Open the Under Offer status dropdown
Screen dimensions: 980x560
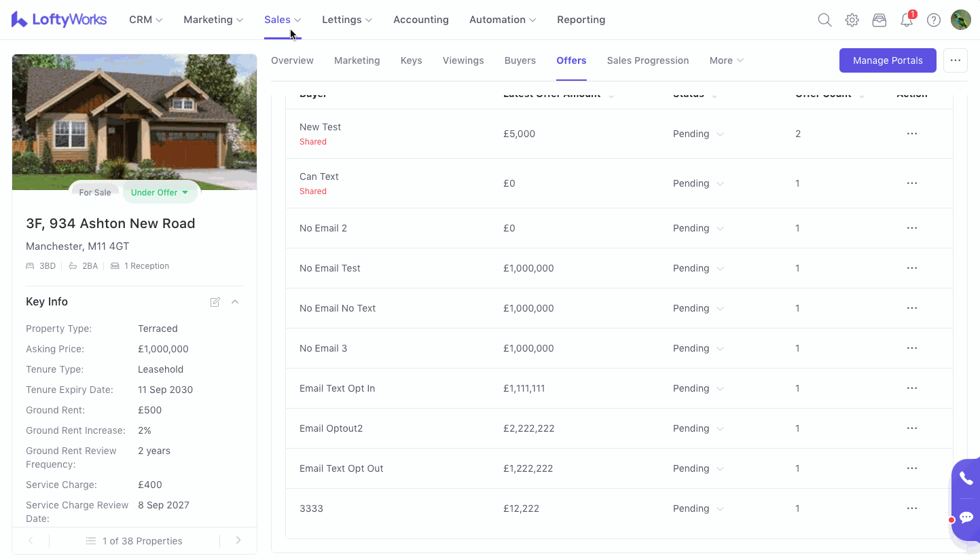click(160, 193)
